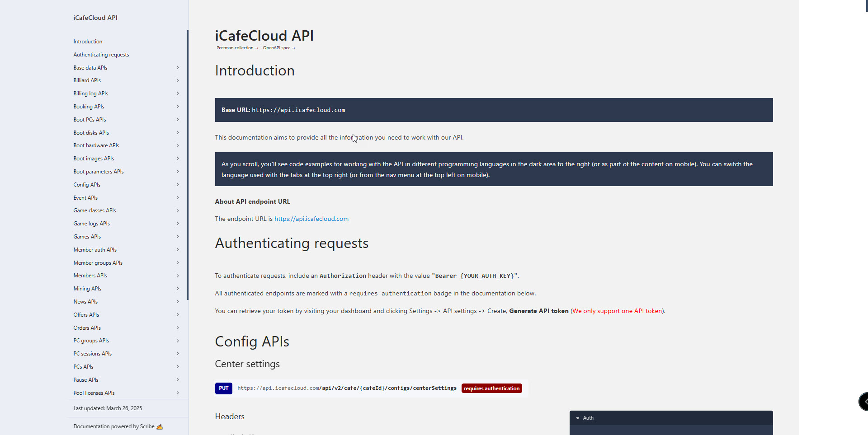Expand the Boot PCs APIs chevron
The image size is (868, 435).
178,120
